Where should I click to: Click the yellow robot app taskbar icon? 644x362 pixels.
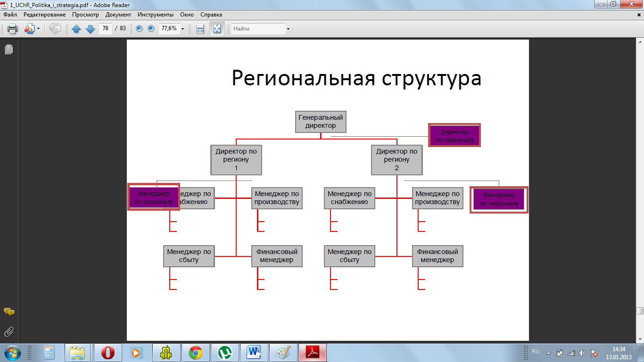pos(166,353)
